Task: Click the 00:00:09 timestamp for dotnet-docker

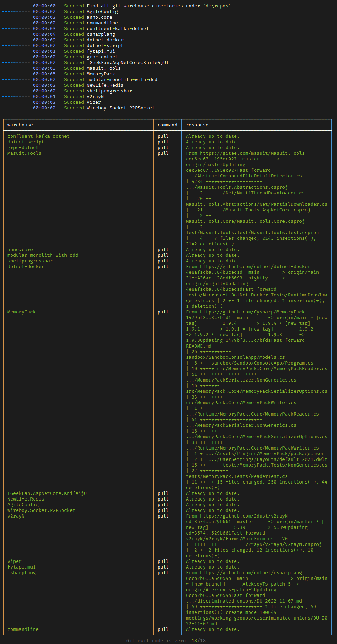Action: click(x=44, y=40)
